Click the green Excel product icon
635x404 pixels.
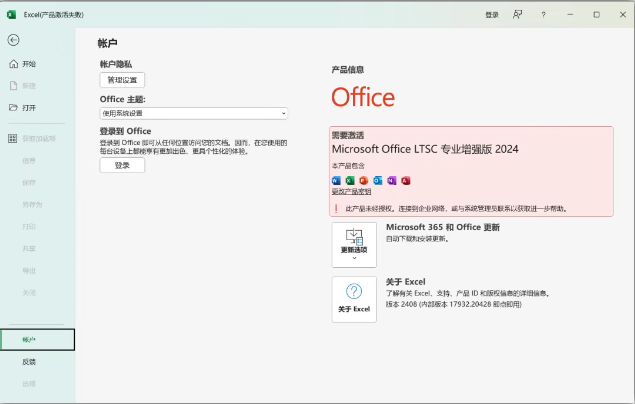point(350,180)
